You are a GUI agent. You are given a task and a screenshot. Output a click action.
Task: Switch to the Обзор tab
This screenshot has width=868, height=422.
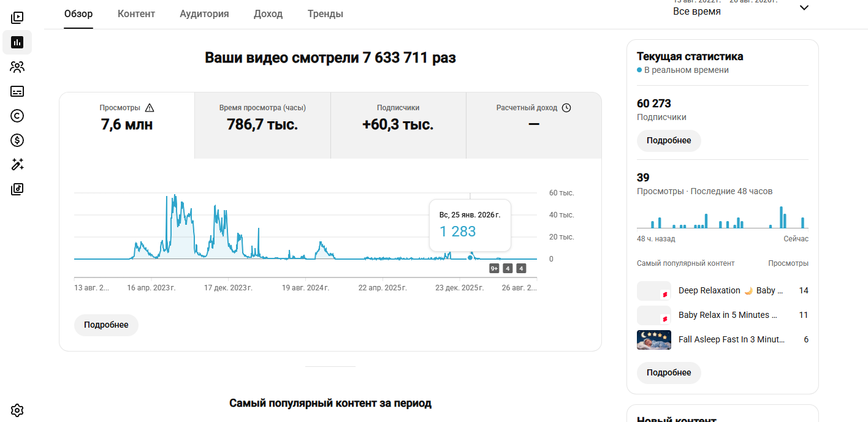coord(78,13)
